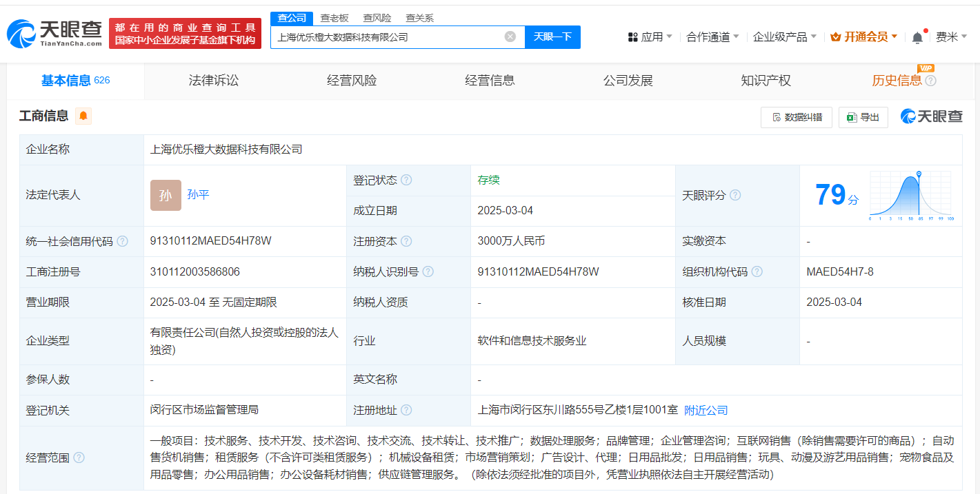Select the 查老板 search tab
The image size is (980, 494).
coord(334,18)
